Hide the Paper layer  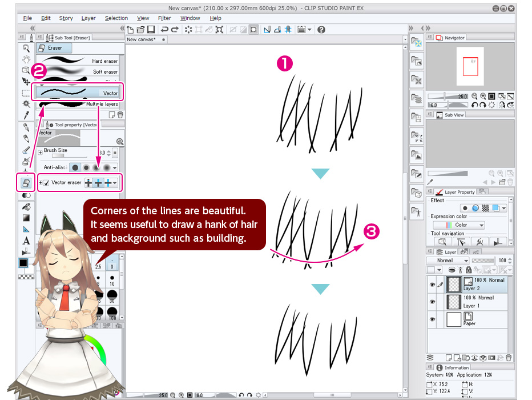pos(433,319)
